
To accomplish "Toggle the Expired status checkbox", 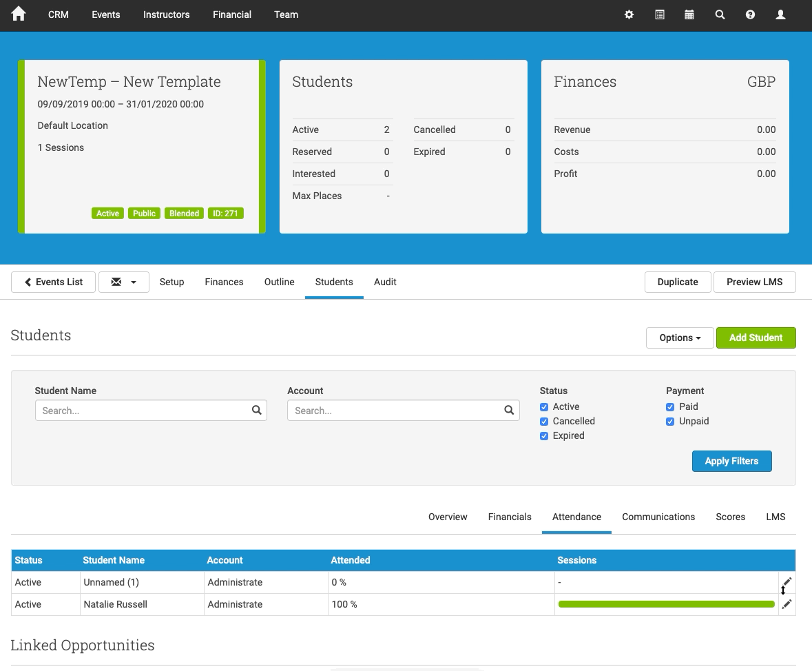I will coord(544,436).
